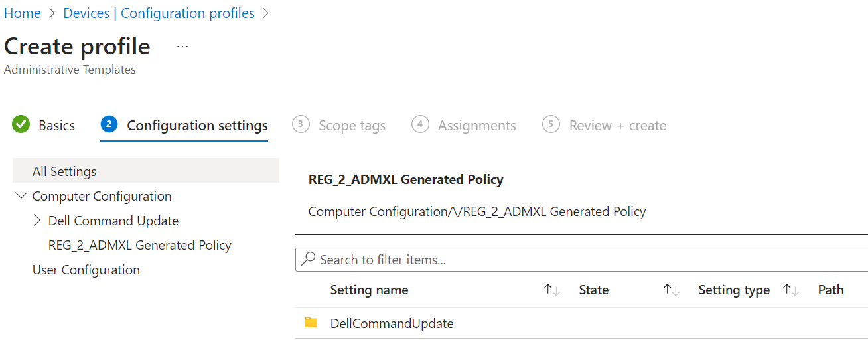868x362 pixels.
Task: Click the green checkmark icon for Basics
Action: point(21,124)
